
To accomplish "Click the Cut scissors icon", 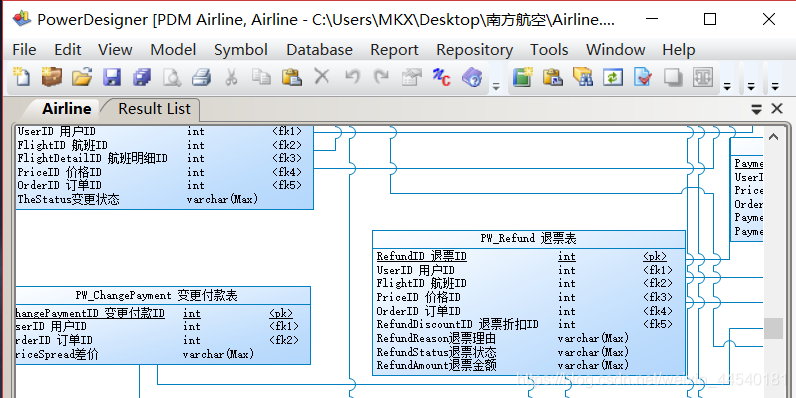I will pos(231,77).
